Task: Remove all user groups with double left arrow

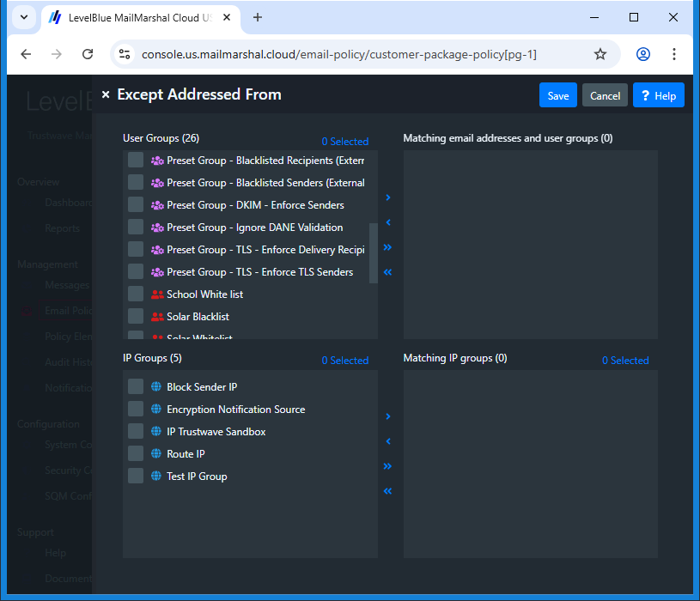Action: 387,272
